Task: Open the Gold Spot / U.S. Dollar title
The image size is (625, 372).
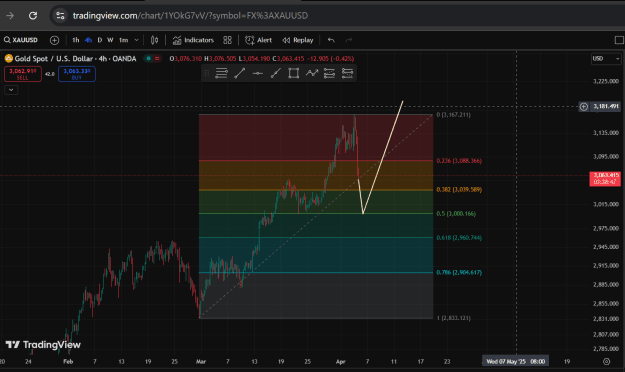Action: coord(75,59)
